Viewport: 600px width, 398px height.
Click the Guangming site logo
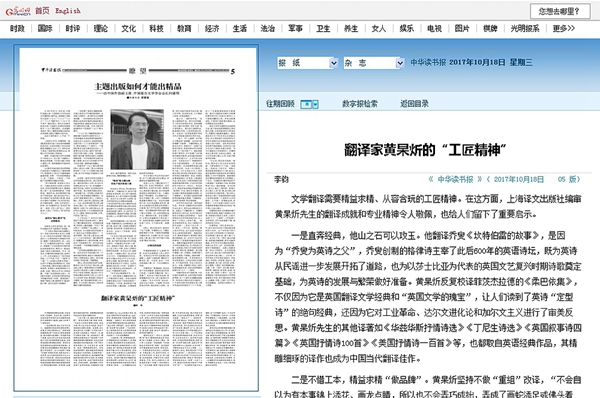pyautogui.click(x=18, y=11)
